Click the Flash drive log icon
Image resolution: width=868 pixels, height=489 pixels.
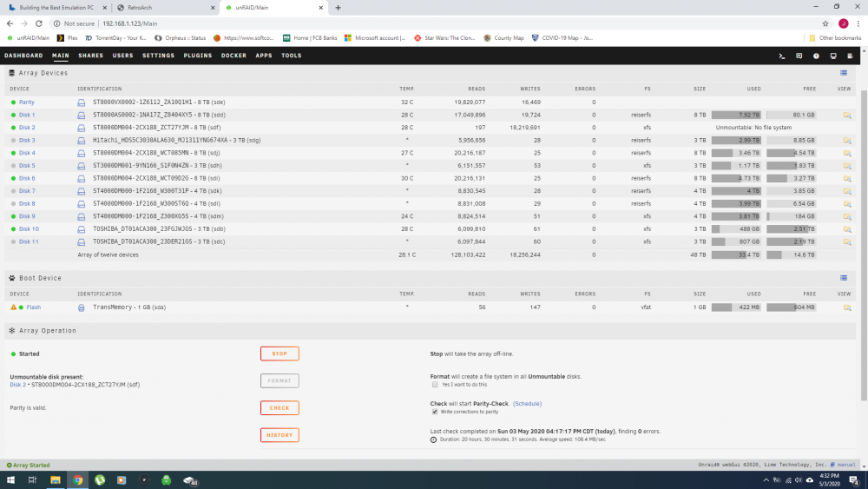[x=82, y=307]
